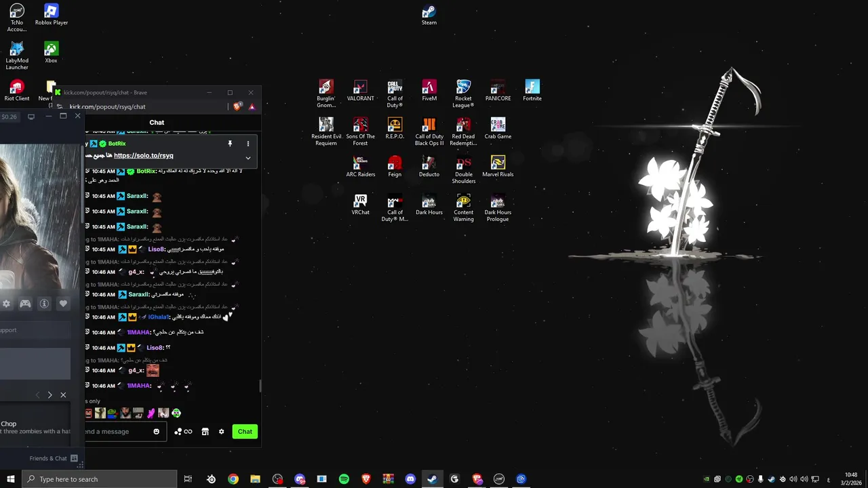868x488 pixels.
Task: Open Double Shoulders desktop icon
Action: click(463, 169)
